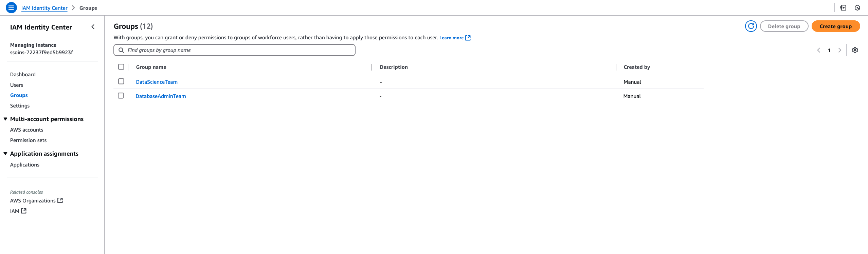
Task: Open Applications in the sidebar
Action: coord(25,165)
